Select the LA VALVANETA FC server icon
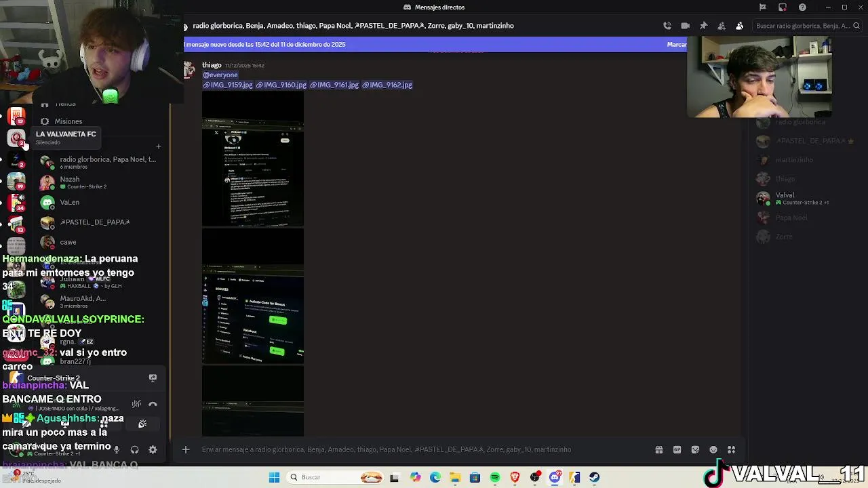This screenshot has height=488, width=868. (16, 138)
